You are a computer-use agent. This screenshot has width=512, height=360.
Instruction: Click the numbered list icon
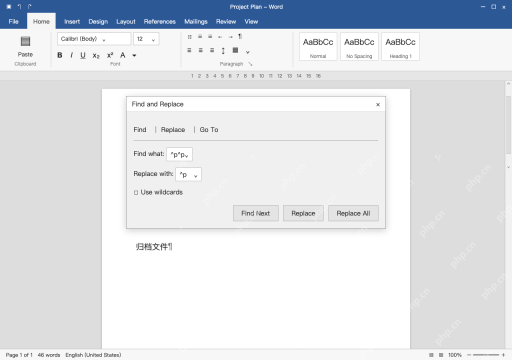click(200, 37)
